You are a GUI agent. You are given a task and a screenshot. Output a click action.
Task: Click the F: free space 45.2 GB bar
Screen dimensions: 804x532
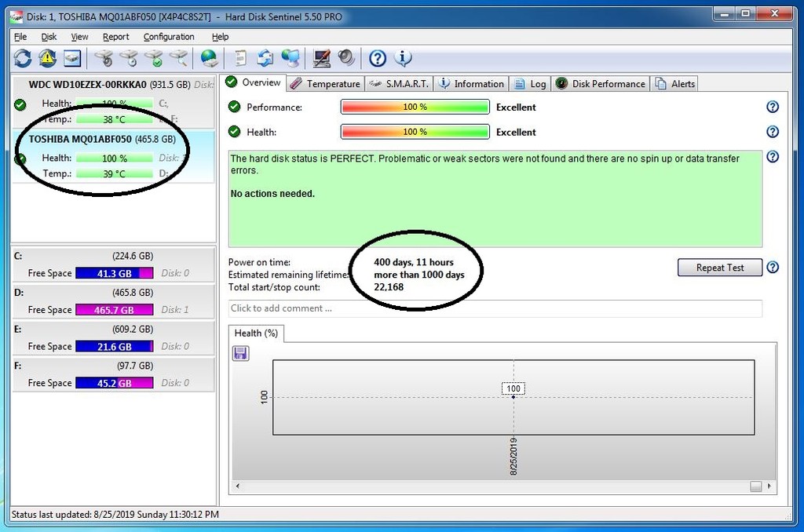pos(115,383)
